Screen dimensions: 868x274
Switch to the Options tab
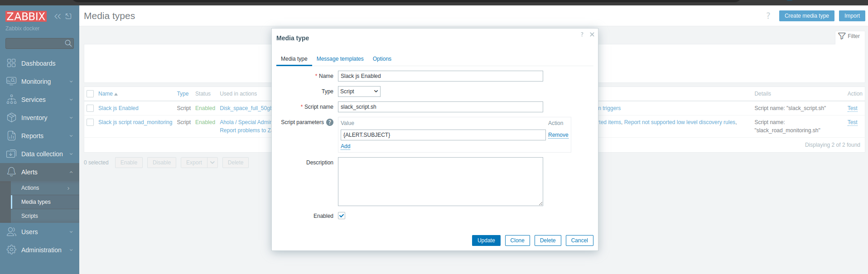coord(382,59)
